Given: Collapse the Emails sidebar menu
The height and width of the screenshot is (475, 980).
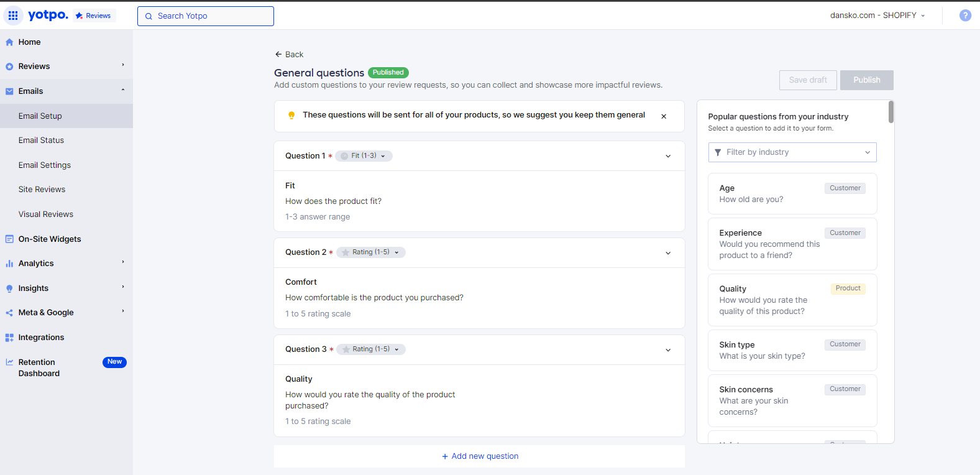Looking at the screenshot, I should 123,91.
